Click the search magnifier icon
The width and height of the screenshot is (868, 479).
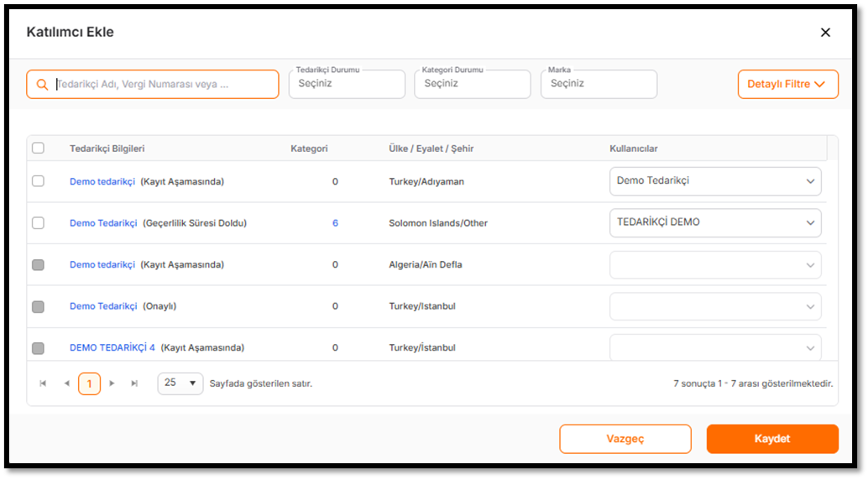pyautogui.click(x=42, y=85)
